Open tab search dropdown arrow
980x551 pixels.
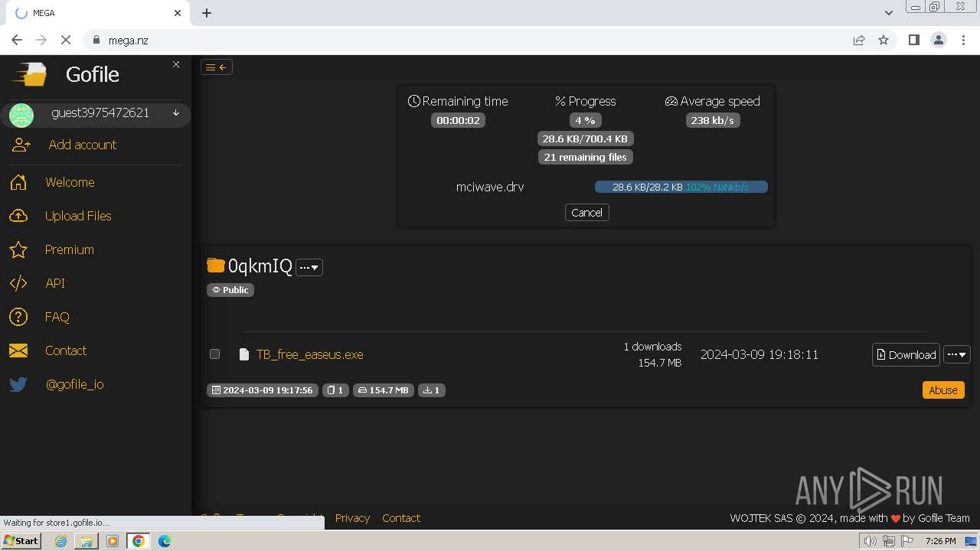[x=888, y=13]
